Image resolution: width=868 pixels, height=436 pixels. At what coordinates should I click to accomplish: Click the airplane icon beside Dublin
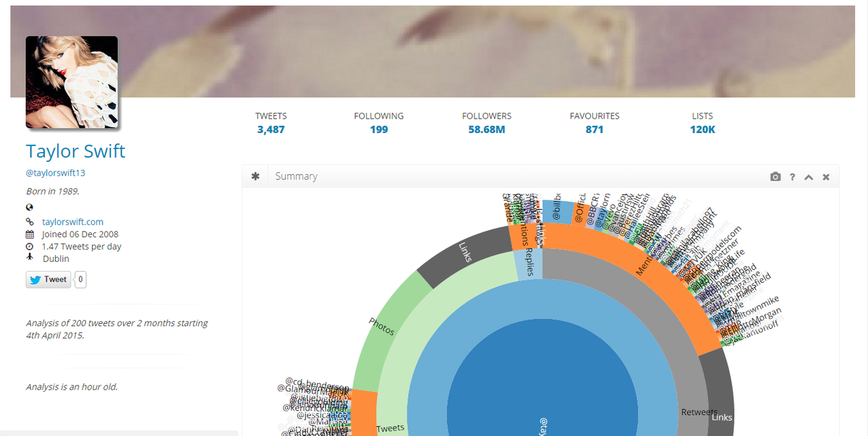click(30, 258)
